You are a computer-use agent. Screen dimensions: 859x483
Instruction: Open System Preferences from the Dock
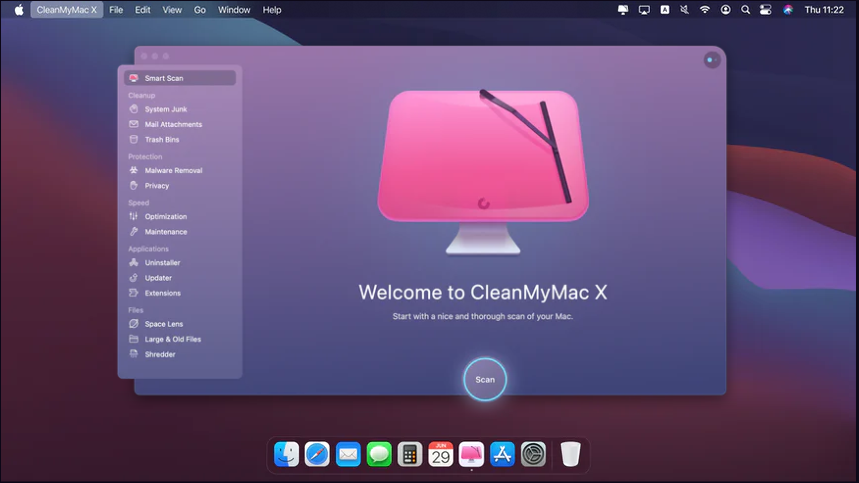coord(533,454)
